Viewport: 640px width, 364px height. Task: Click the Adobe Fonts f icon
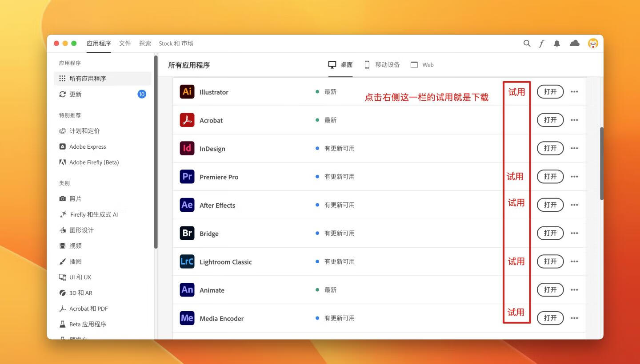click(x=541, y=43)
